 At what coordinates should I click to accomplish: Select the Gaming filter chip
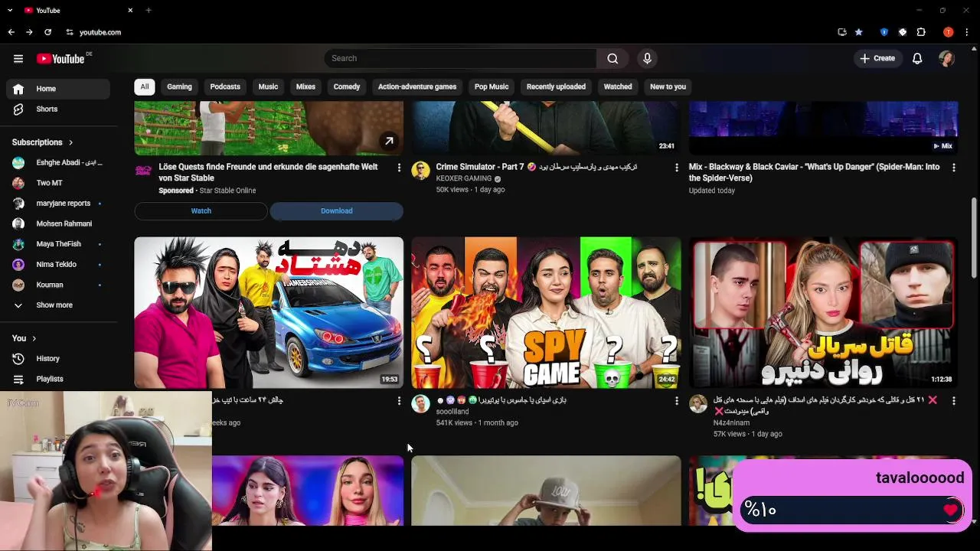[x=179, y=86]
